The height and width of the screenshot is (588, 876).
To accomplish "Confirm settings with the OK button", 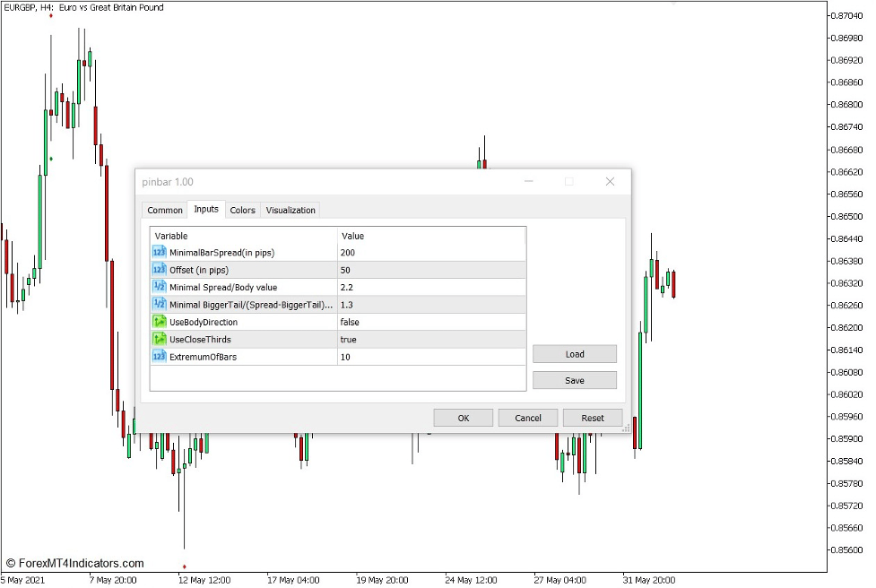I will tap(463, 417).
